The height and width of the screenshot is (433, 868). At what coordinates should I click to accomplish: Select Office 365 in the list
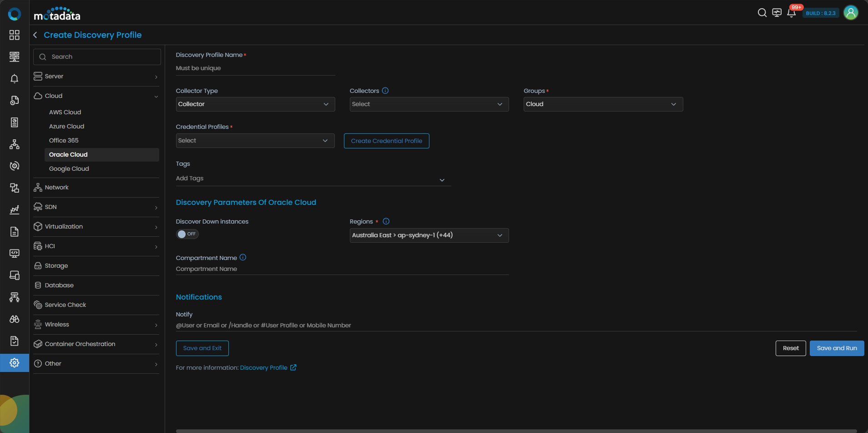click(102, 141)
